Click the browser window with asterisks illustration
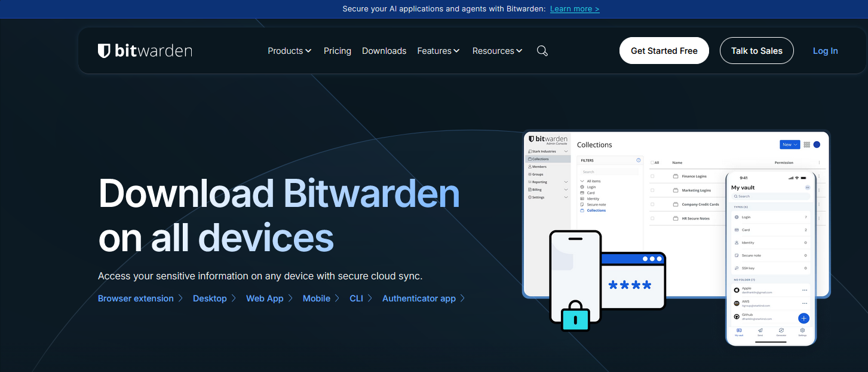The width and height of the screenshot is (868, 372). (x=633, y=281)
